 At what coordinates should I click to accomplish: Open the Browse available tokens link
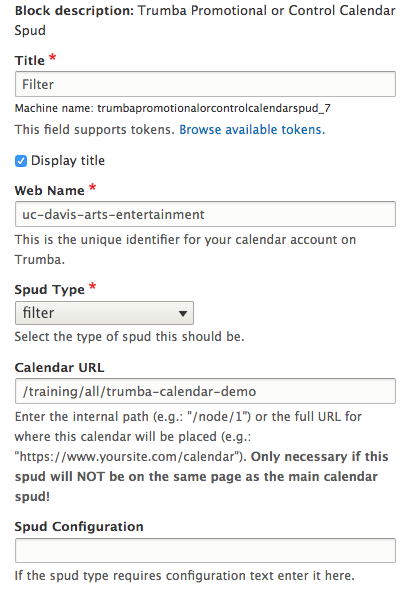pyautogui.click(x=252, y=130)
